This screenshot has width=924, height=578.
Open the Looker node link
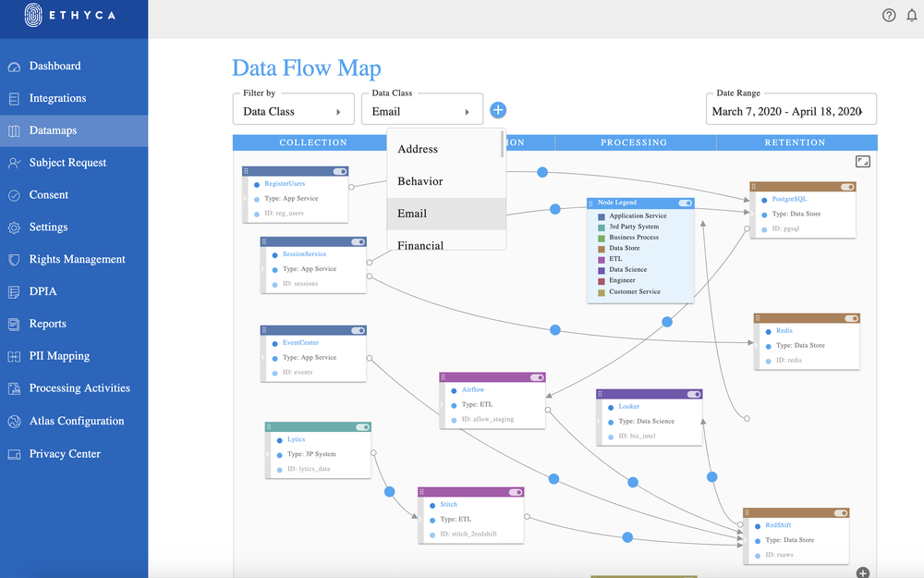click(628, 406)
